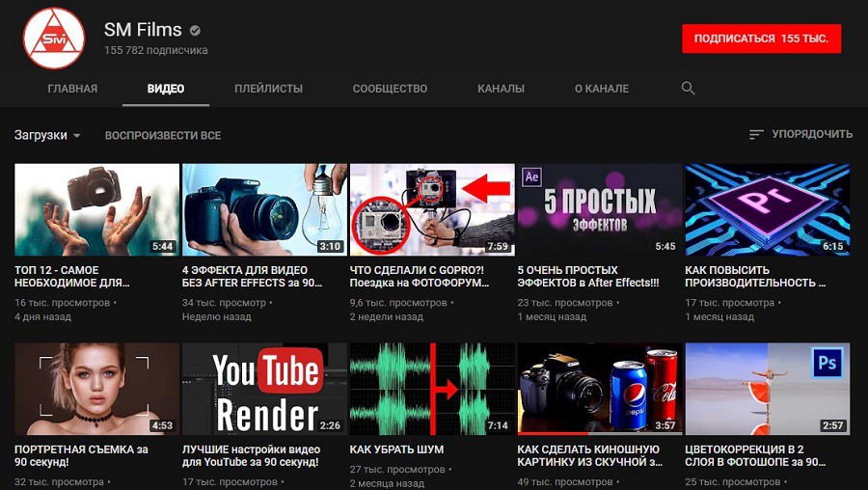Viewport: 868px width, 490px height.
Task: Open the portrait girl thumbnail
Action: point(96,389)
